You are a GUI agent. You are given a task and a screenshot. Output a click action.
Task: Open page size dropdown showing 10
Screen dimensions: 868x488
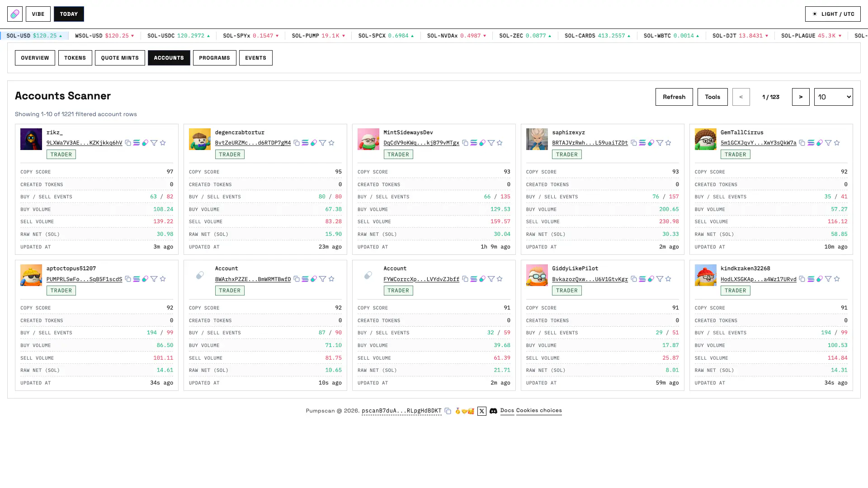click(833, 97)
